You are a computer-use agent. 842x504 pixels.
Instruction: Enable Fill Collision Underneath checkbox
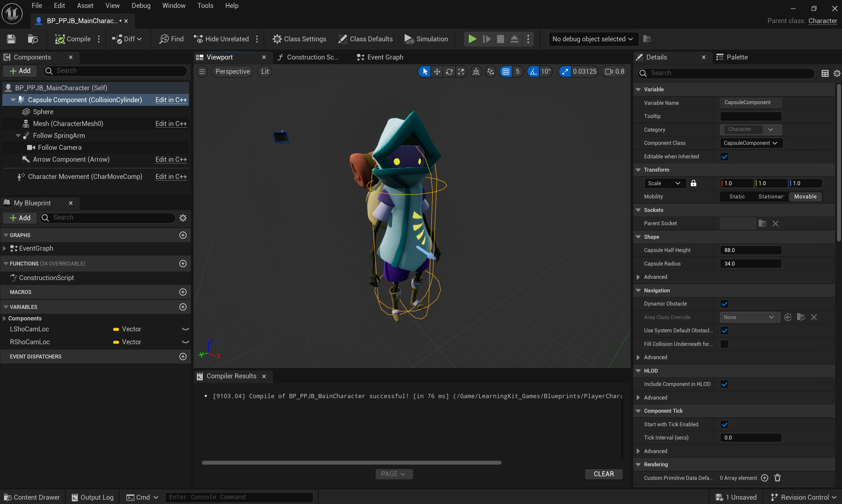[724, 344]
